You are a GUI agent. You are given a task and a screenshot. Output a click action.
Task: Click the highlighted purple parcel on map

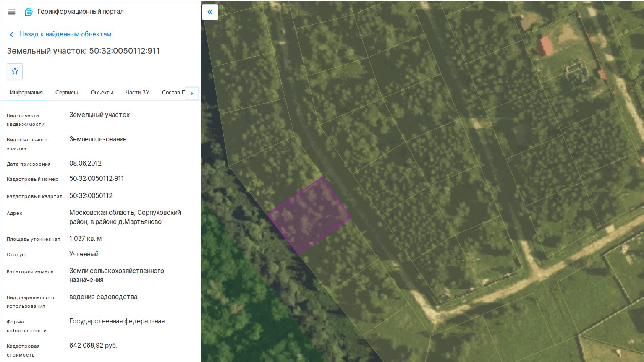pos(309,215)
